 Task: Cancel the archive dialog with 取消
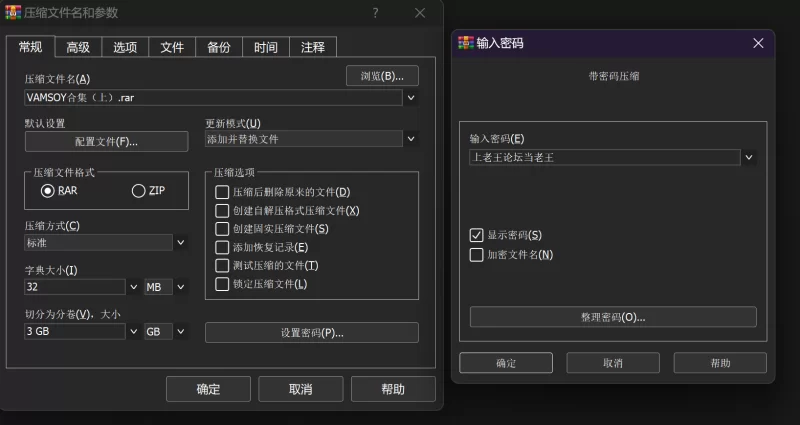301,389
